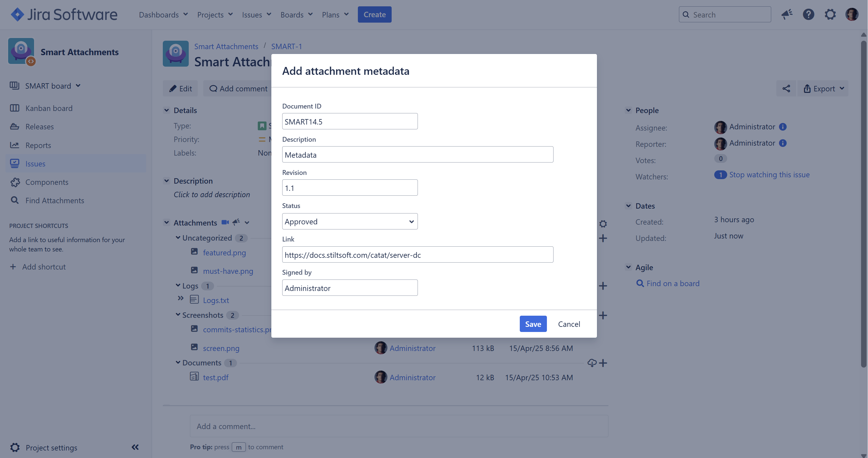The height and width of the screenshot is (458, 868).
Task: Open the help question mark icon
Action: click(808, 14)
